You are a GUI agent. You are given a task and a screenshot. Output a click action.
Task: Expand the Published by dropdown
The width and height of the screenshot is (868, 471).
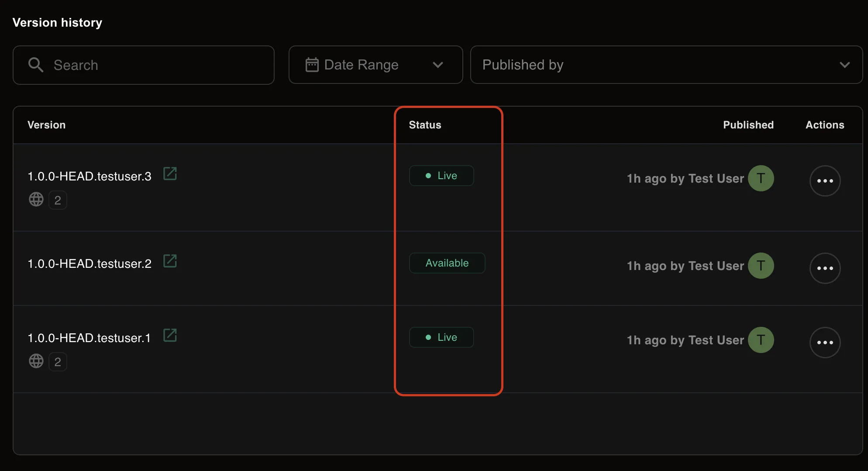tap(666, 65)
